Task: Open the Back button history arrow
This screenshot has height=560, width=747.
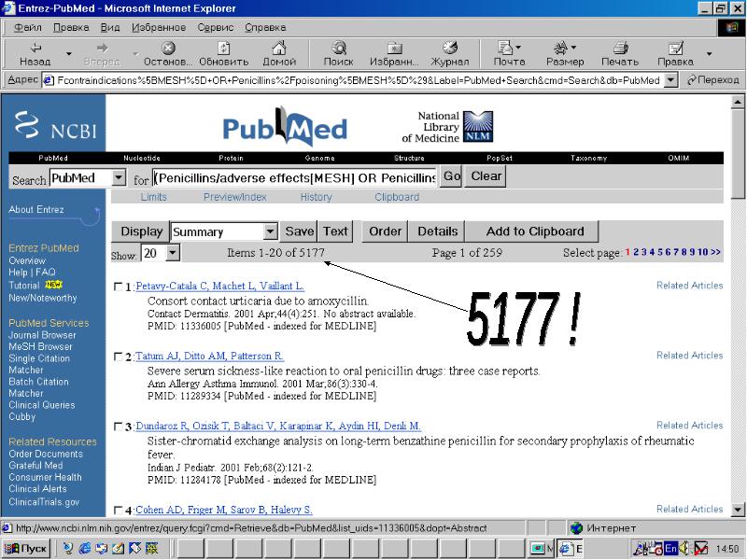Action: (68, 54)
